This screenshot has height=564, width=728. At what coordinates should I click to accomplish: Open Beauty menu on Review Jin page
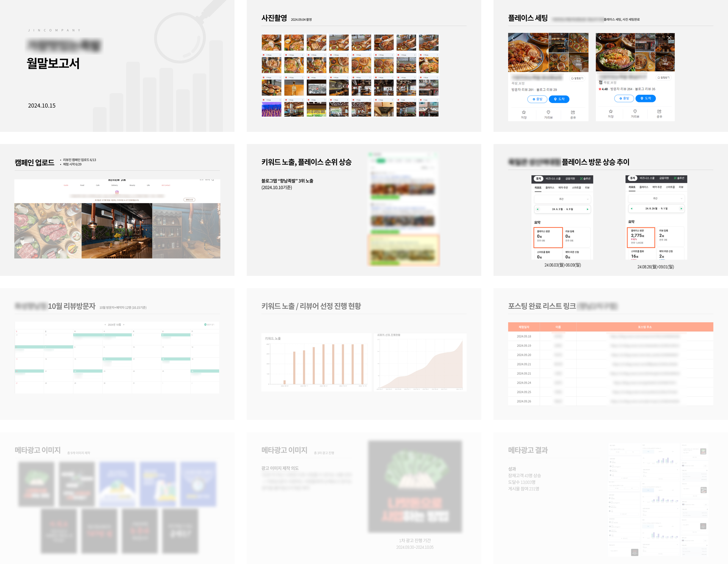click(x=132, y=185)
